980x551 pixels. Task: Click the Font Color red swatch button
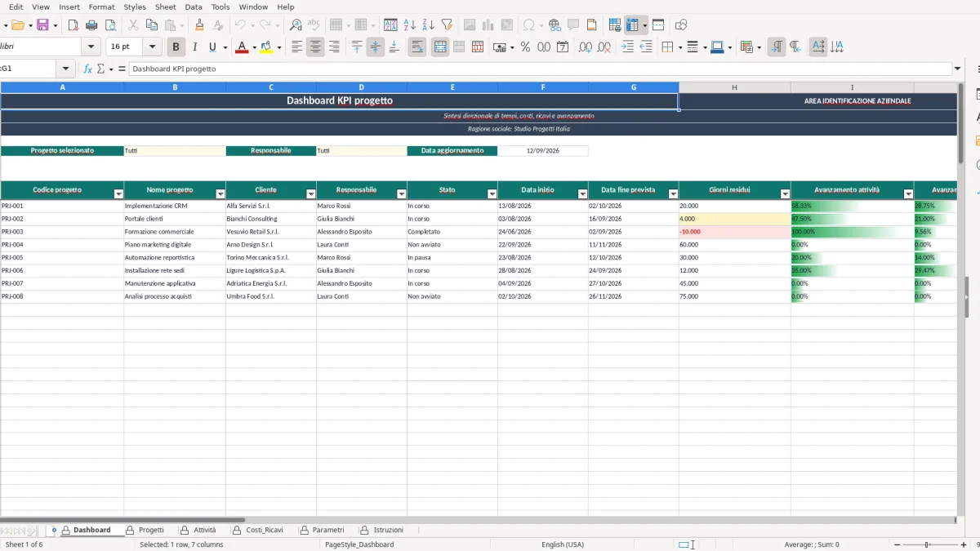[x=242, y=47]
